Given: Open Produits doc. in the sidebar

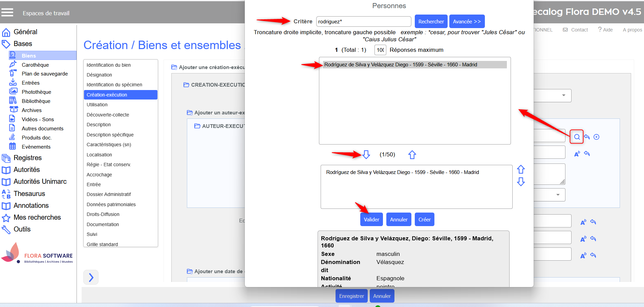Looking at the screenshot, I should click(37, 138).
